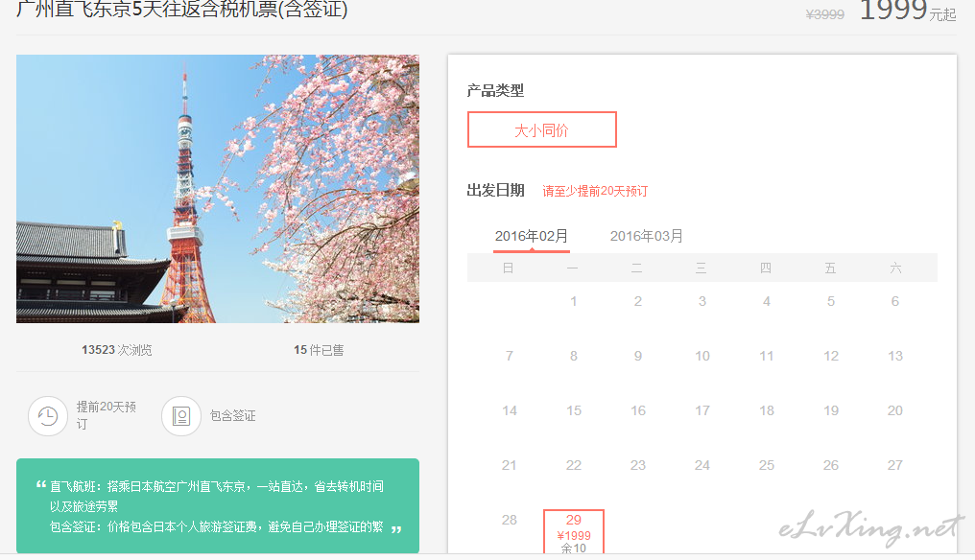Click the 六 weekday header
The image size is (975, 560).
tap(895, 268)
